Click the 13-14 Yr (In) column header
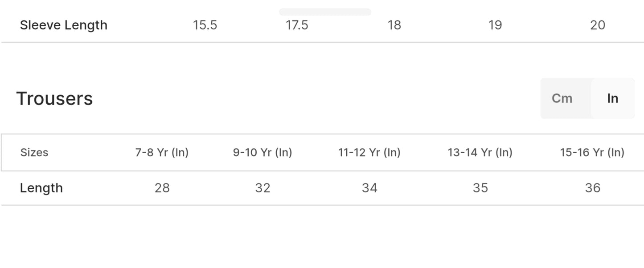Viewport: 644px width, 268px height. [480, 153]
